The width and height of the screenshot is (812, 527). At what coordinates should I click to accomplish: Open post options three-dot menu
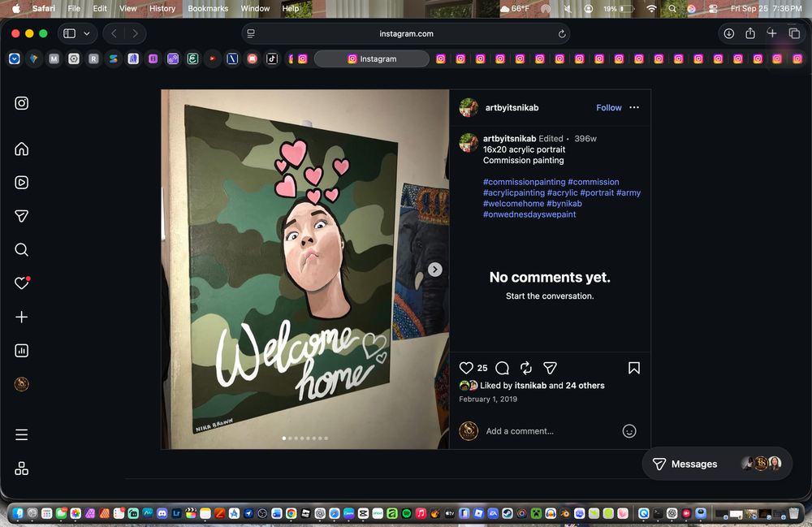coord(634,108)
